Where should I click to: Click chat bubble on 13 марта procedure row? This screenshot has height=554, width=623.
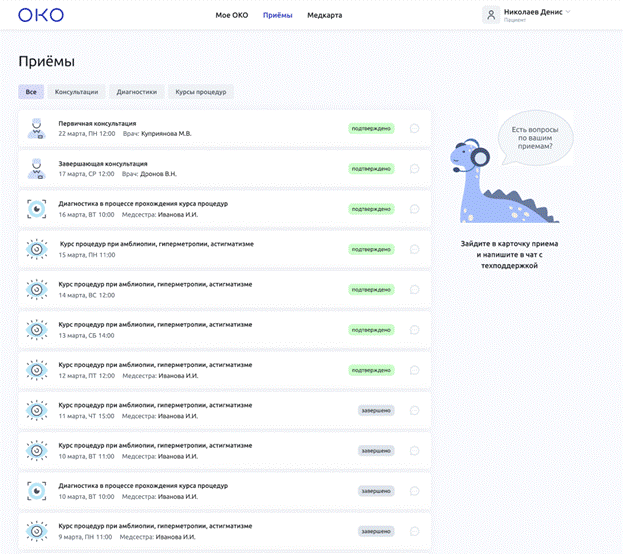click(414, 329)
